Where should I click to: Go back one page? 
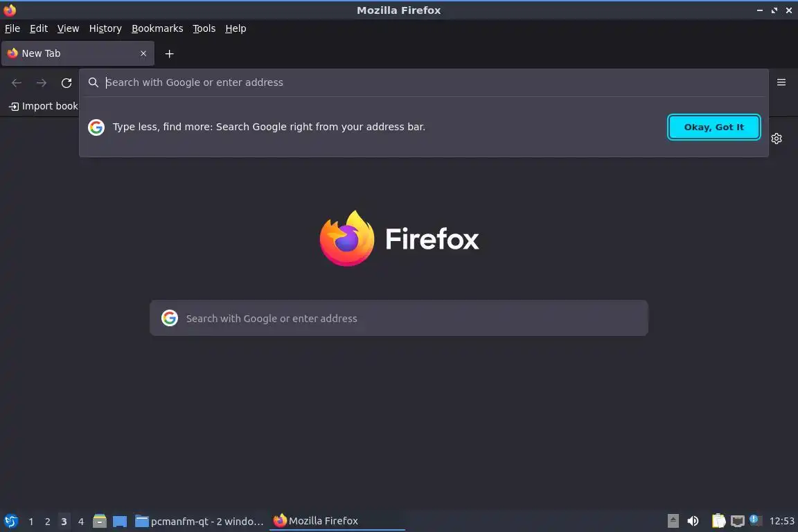[x=17, y=82]
